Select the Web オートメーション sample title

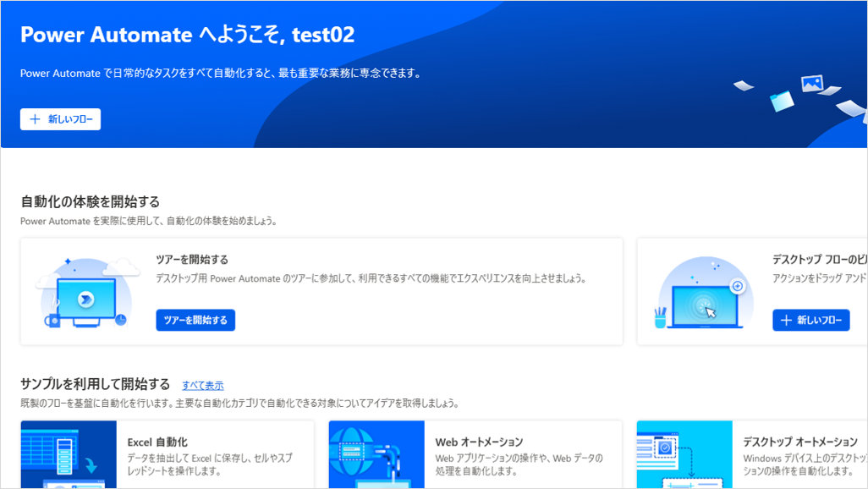pyautogui.click(x=479, y=442)
